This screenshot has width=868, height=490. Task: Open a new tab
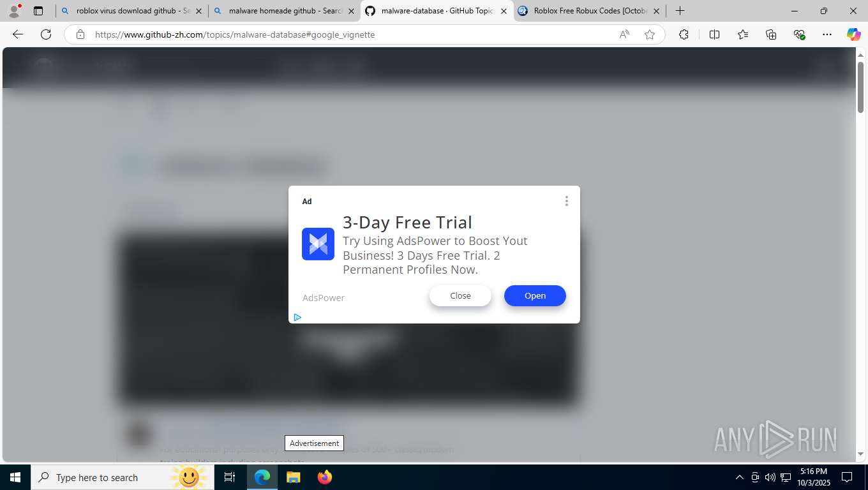coord(680,11)
